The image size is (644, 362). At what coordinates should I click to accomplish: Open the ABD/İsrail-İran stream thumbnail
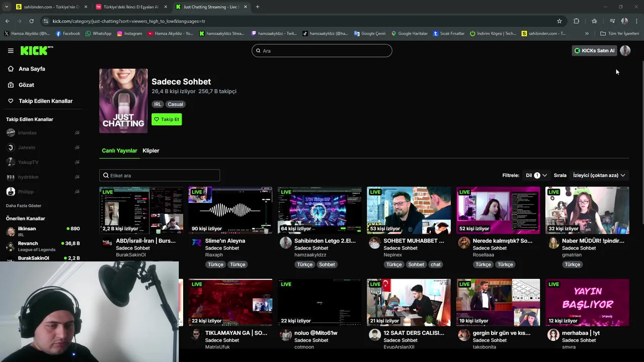pyautogui.click(x=141, y=211)
